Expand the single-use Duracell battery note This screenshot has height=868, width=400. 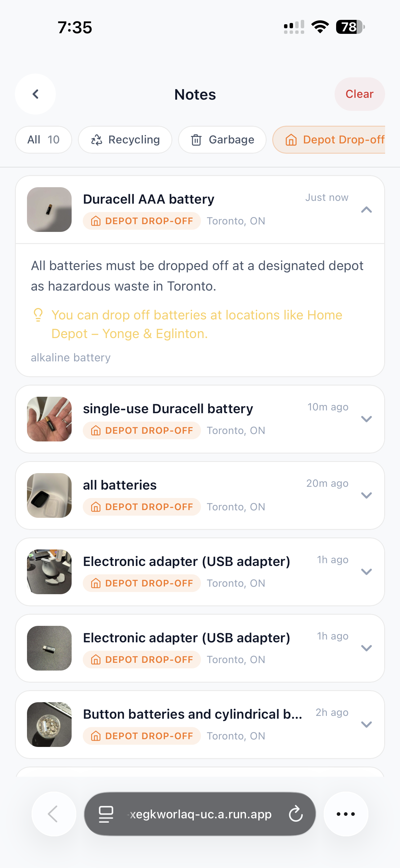click(366, 419)
